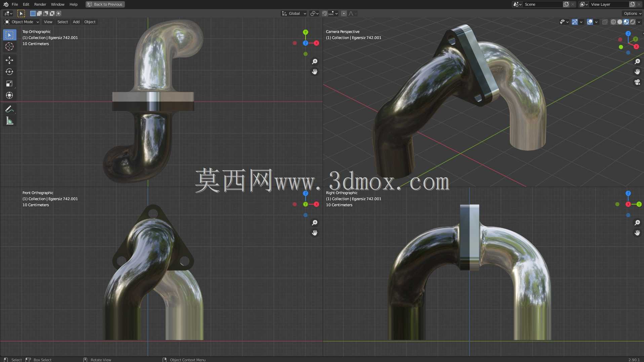Click the X axis on Front Orthographic gizmo
The image size is (644, 362).
[316, 204]
